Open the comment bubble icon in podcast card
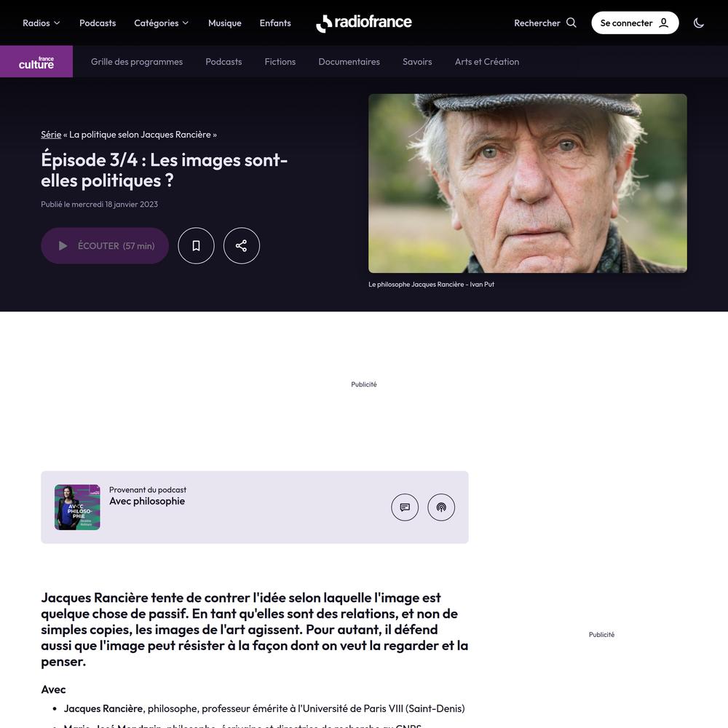 point(405,507)
